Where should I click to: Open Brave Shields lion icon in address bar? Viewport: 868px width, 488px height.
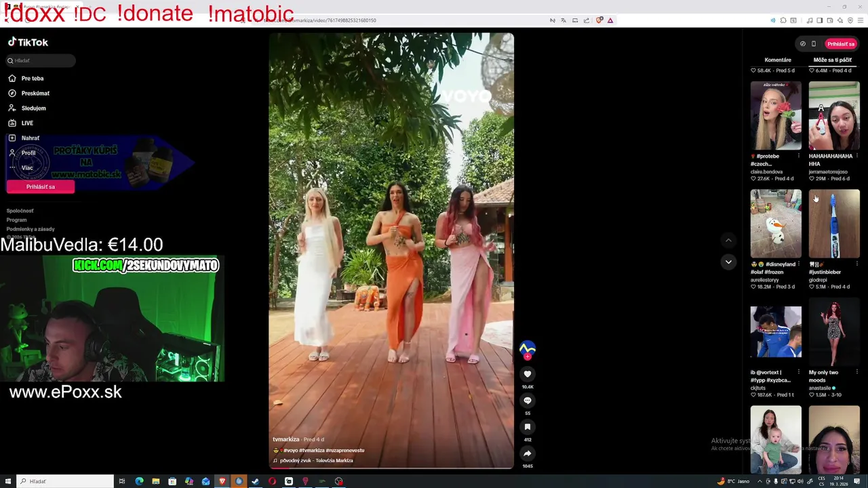click(x=599, y=20)
